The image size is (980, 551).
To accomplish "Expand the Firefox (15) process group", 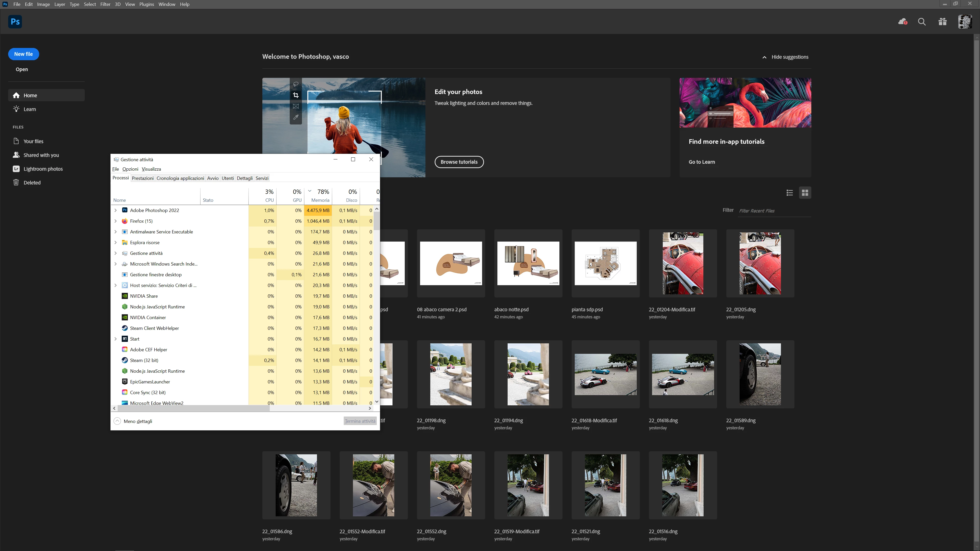I will [x=116, y=221].
